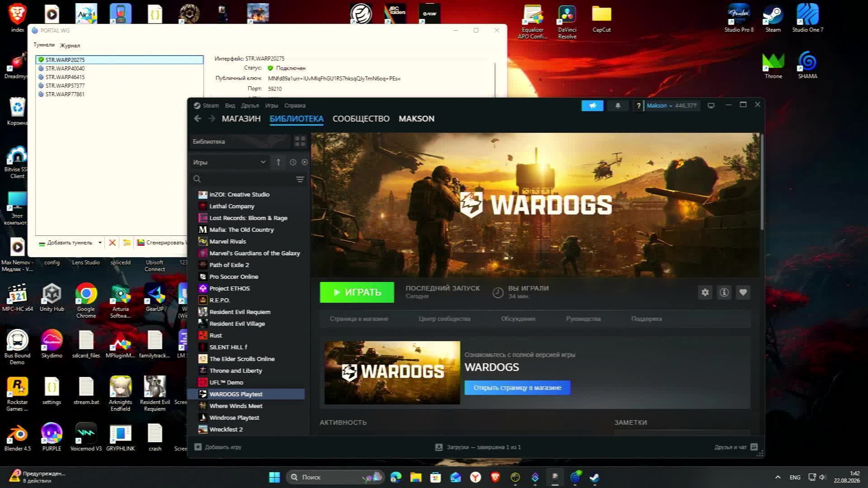Screen dimensions: 868x488
Task: Open SHAMA desktop icon
Action: pyautogui.click(x=808, y=66)
